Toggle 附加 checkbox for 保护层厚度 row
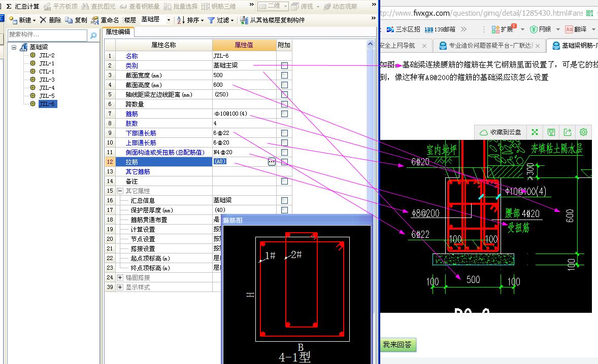Viewport: 598px width, 364px height. pyautogui.click(x=284, y=210)
